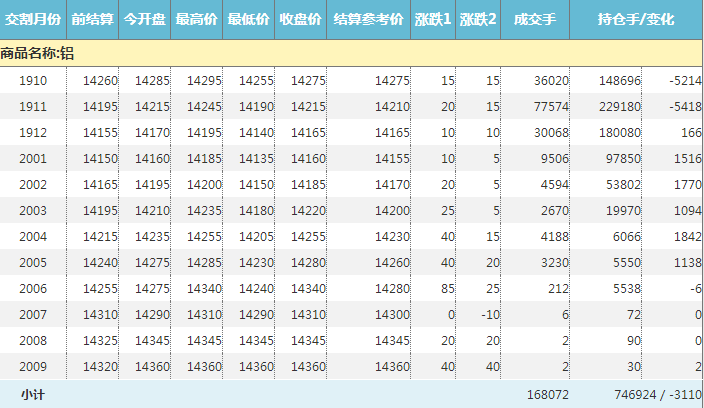Click the 小计 subtotal row label
Image resolution: width=704 pixels, height=408 pixels.
pyautogui.click(x=32, y=395)
